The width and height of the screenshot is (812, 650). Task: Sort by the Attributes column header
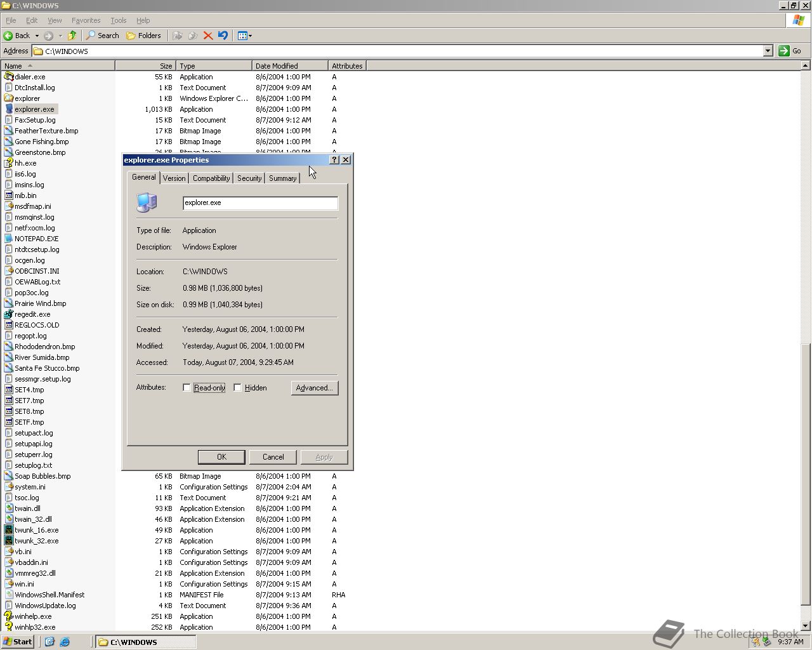[x=347, y=66]
